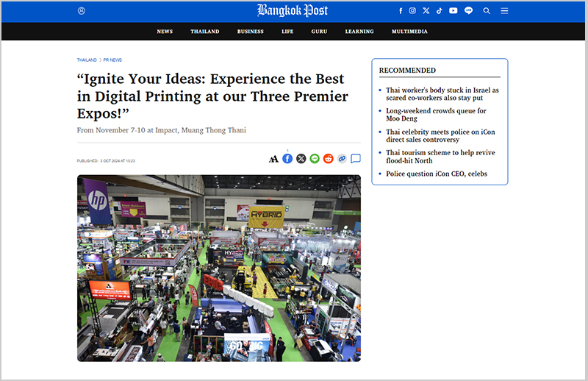Change article font size with AA icon
Viewport: 588px width, 381px height.
tap(273, 159)
